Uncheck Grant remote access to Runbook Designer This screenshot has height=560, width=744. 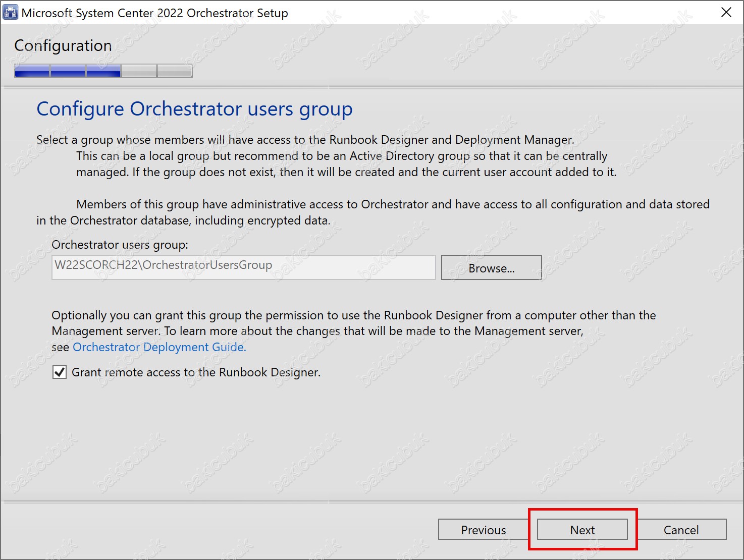coord(60,372)
